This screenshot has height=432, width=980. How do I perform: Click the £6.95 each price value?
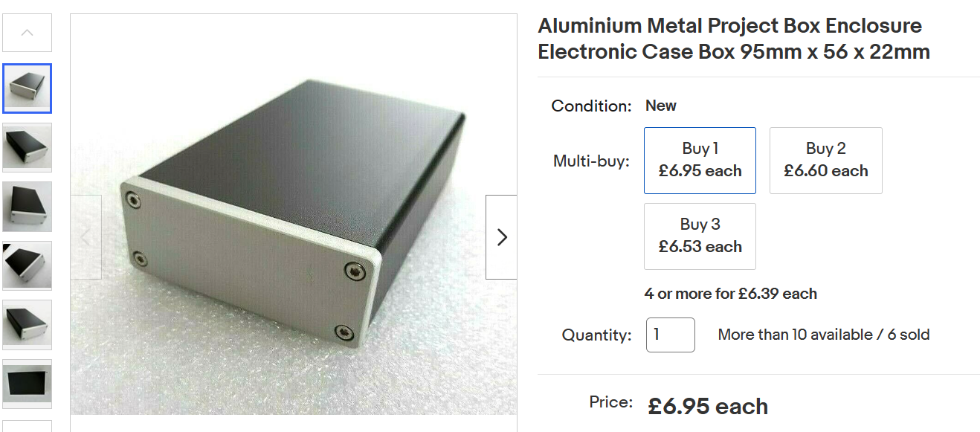[707, 406]
